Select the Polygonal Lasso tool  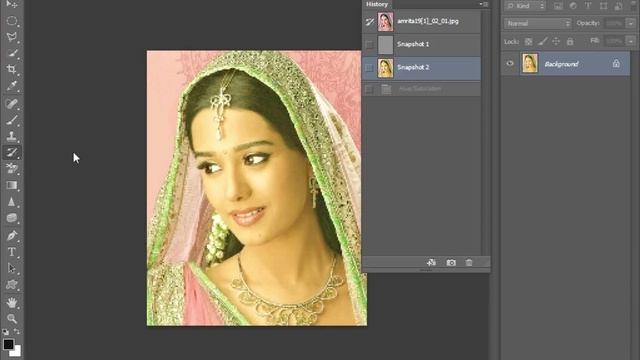[12, 37]
